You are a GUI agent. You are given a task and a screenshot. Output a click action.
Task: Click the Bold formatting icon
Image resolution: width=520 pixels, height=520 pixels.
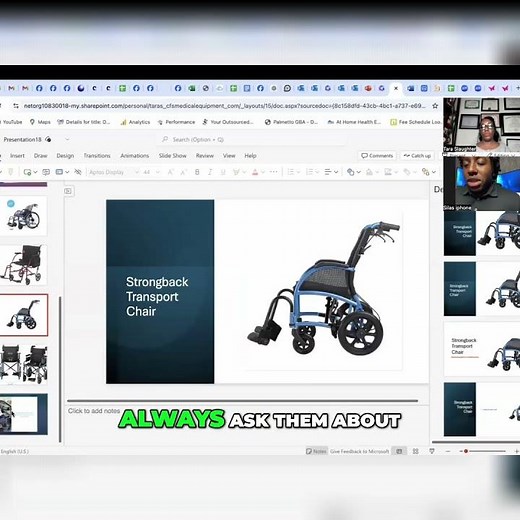[197, 172]
